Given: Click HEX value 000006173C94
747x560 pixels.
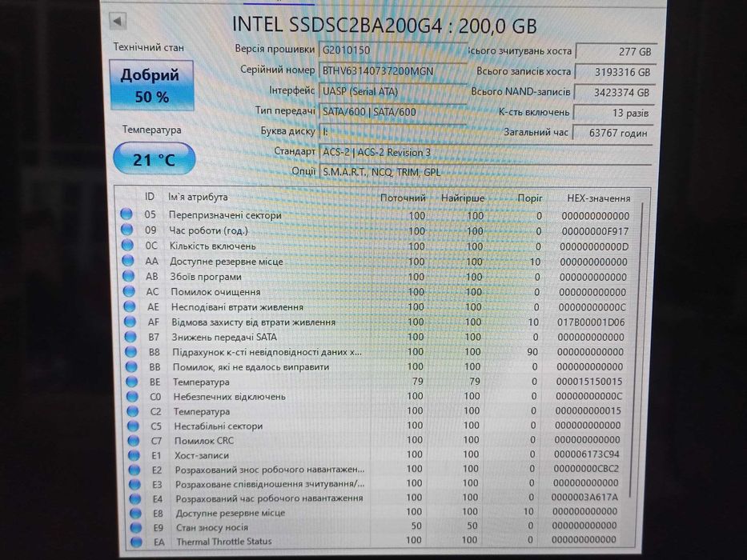Looking at the screenshot, I should (587, 454).
